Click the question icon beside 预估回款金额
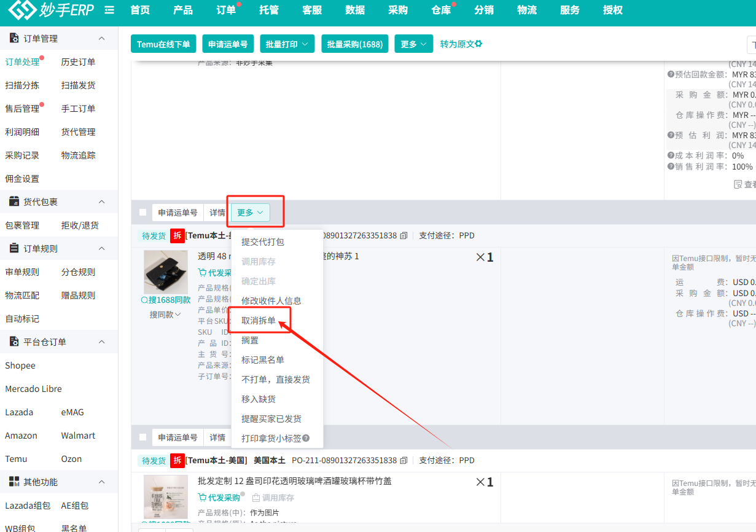Image resolution: width=756 pixels, height=532 pixels. (x=671, y=74)
